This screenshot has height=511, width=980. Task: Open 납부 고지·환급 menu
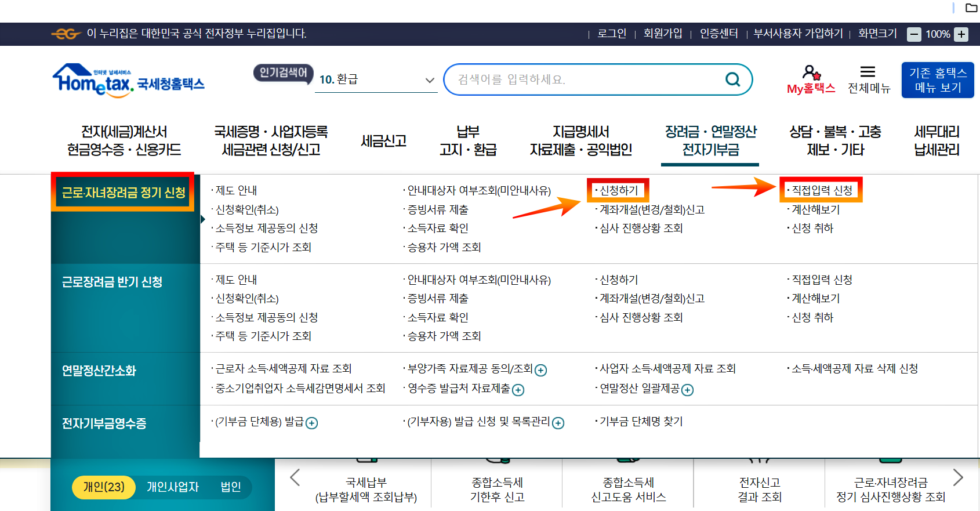coord(468,141)
